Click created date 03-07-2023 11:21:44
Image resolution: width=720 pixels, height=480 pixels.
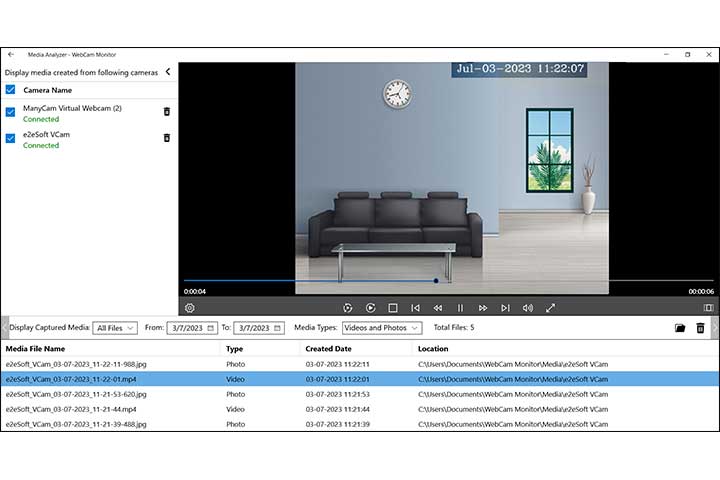(x=338, y=409)
